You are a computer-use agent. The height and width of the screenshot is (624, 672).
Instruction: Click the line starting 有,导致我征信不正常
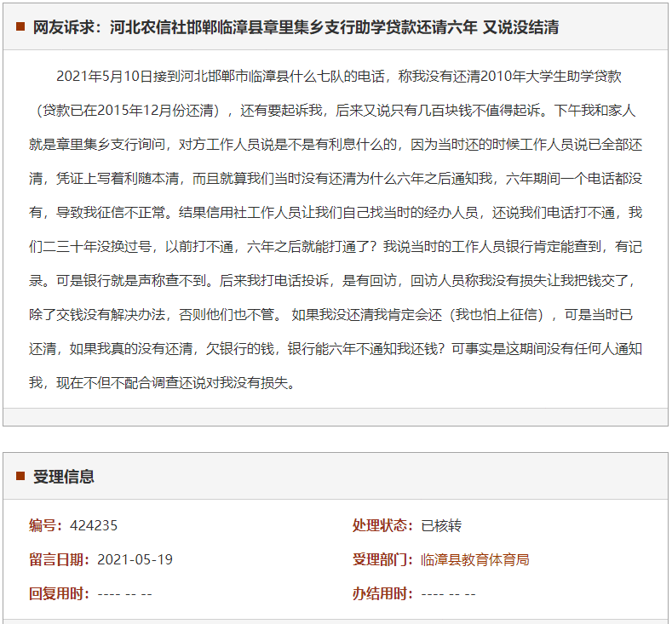tap(336, 213)
